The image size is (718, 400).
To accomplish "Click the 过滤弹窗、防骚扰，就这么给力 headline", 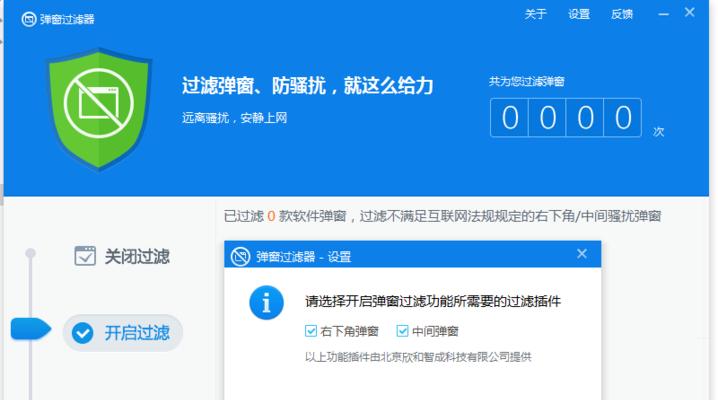I will pyautogui.click(x=307, y=86).
